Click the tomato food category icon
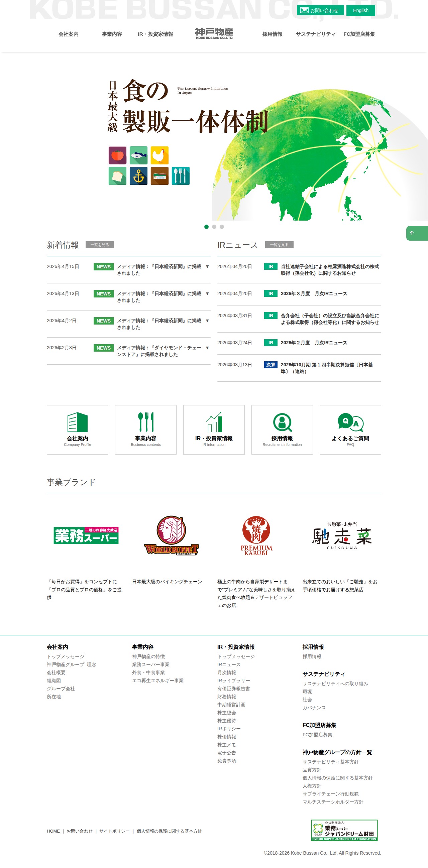 pos(117,155)
